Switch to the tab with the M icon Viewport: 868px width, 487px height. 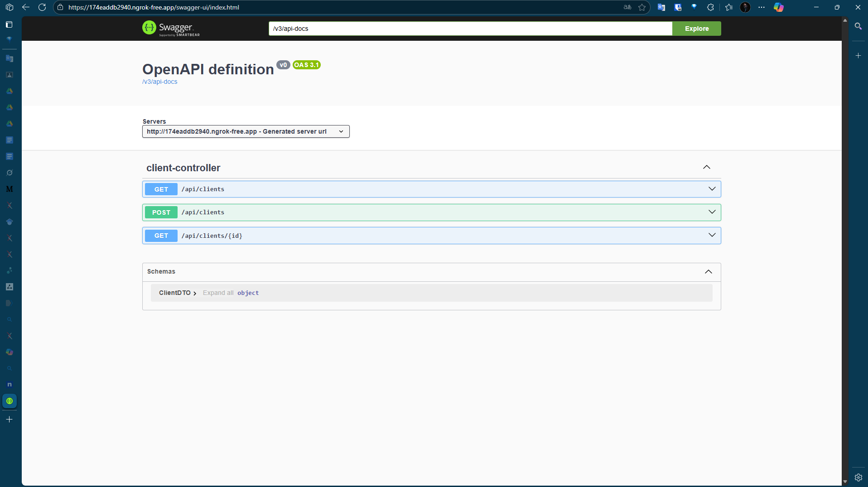point(10,189)
